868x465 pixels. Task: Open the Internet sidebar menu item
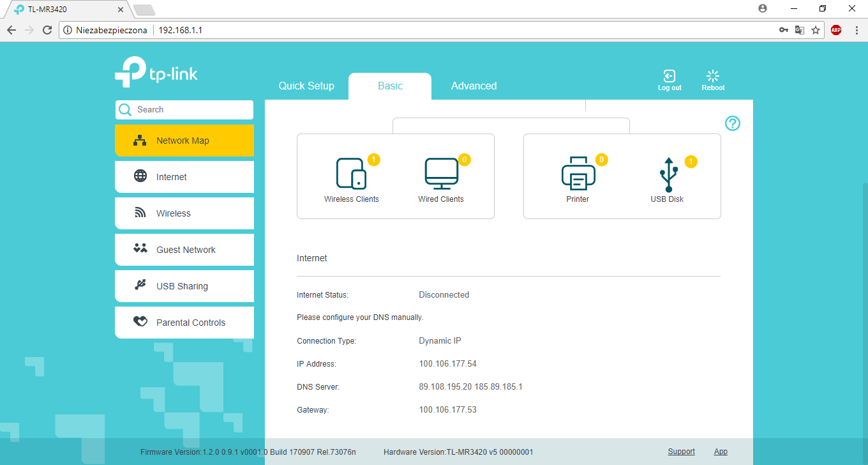coord(184,177)
